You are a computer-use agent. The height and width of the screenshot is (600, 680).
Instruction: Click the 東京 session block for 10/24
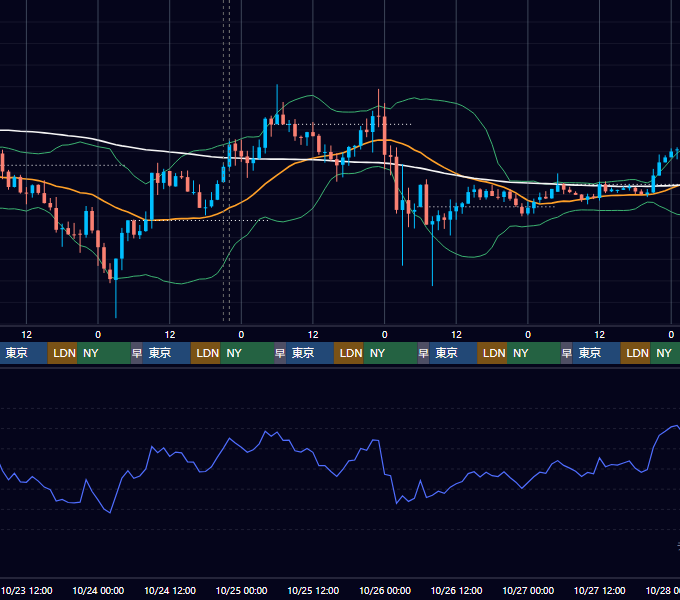(x=167, y=353)
